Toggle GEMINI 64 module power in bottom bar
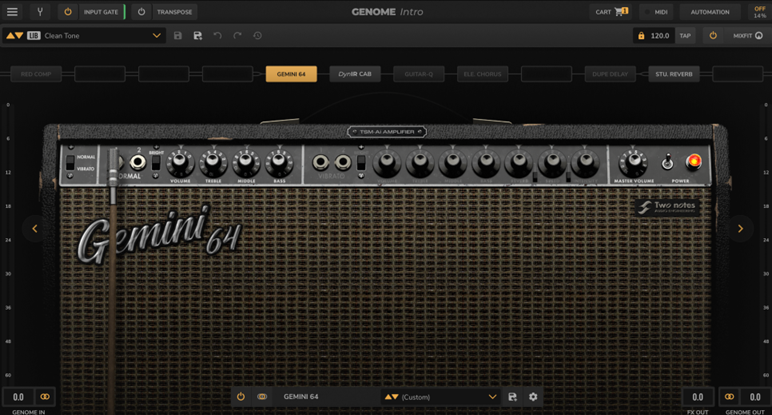Image resolution: width=772 pixels, height=415 pixels. pos(240,397)
